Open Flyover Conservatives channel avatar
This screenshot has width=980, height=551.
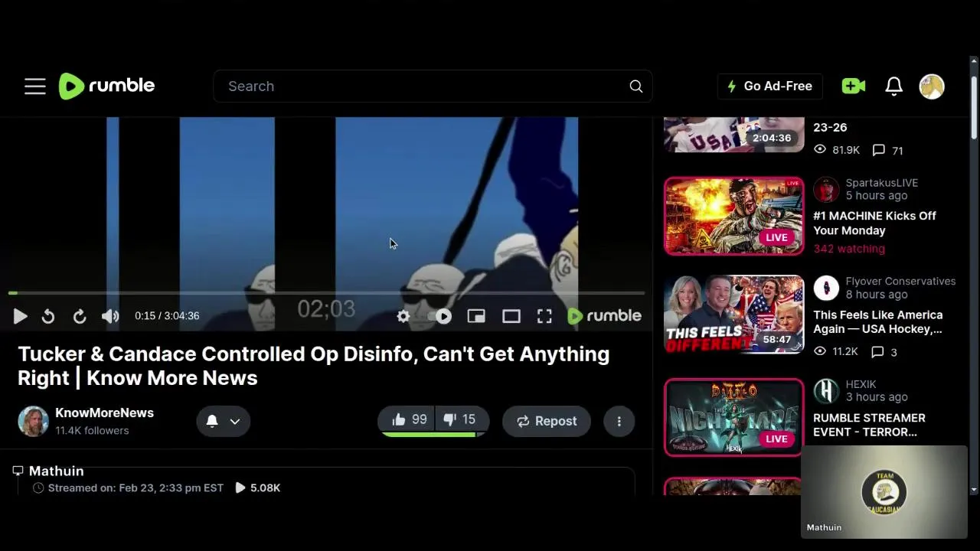[x=826, y=288]
